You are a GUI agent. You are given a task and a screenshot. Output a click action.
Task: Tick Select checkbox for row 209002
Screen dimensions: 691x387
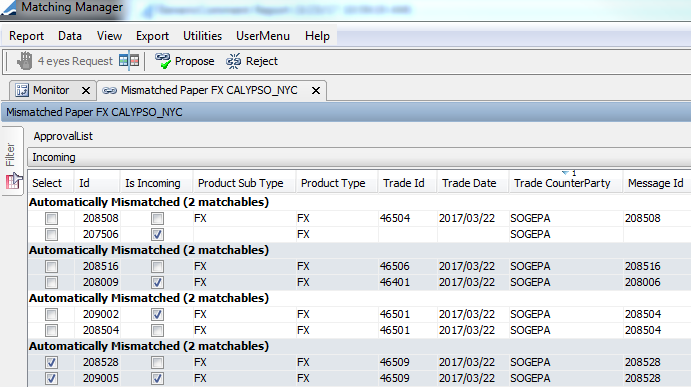51,314
